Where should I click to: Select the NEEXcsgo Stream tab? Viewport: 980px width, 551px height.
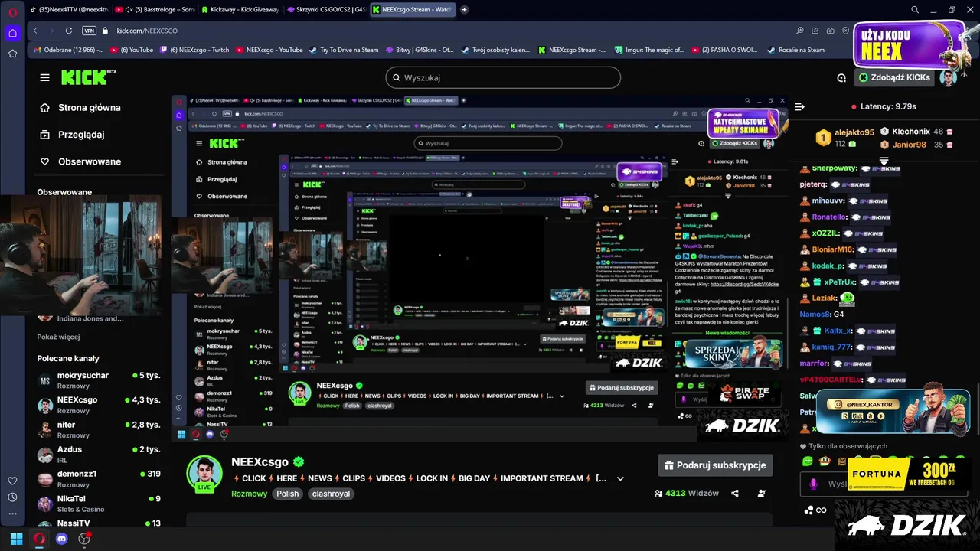[x=413, y=10]
